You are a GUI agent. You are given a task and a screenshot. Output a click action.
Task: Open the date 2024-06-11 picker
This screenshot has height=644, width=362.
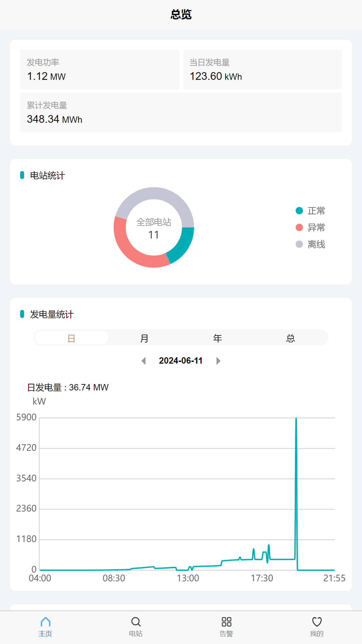coord(181,361)
